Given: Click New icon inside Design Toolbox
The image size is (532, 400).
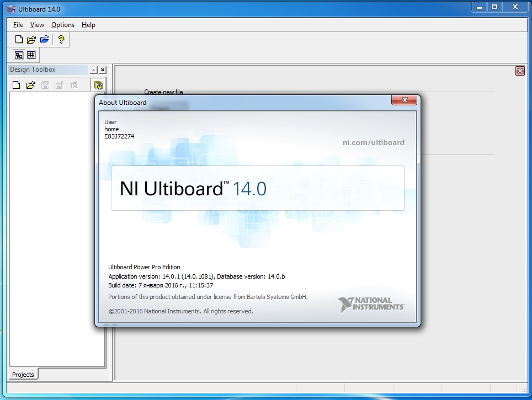Looking at the screenshot, I should (17, 85).
